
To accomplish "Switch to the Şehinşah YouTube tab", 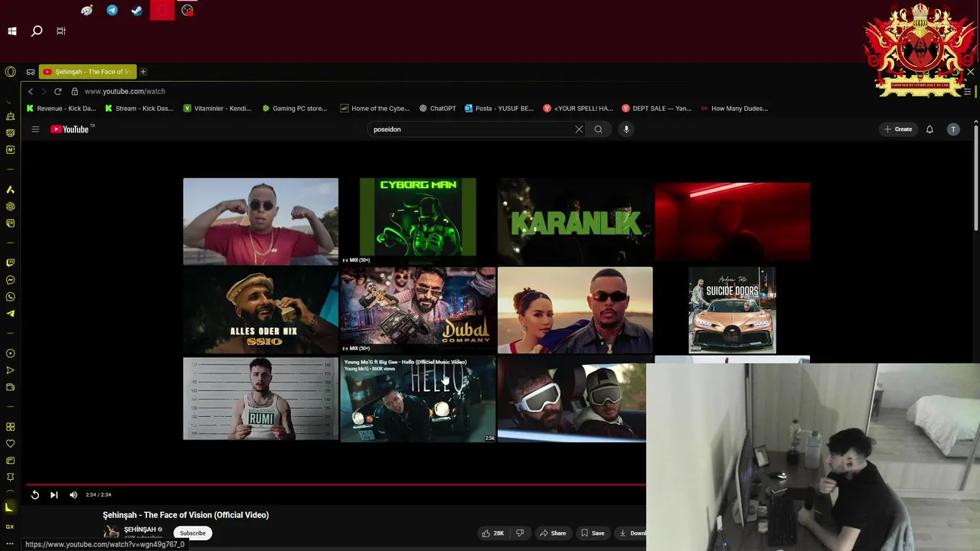I will point(87,72).
